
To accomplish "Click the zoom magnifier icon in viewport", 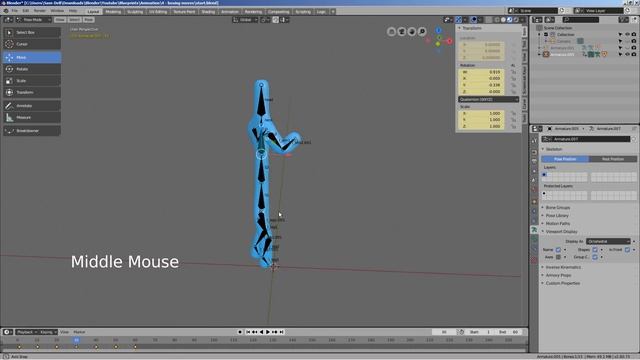I will (422, 31).
